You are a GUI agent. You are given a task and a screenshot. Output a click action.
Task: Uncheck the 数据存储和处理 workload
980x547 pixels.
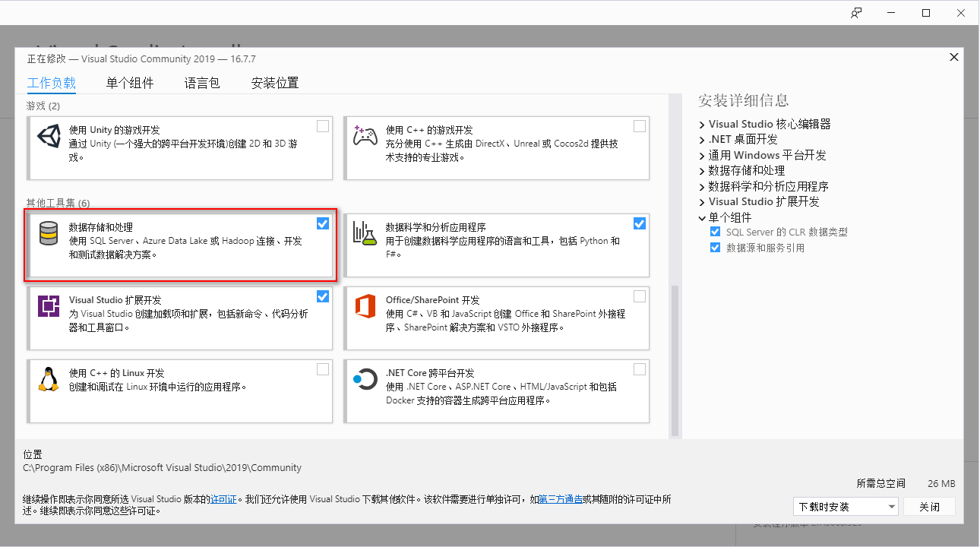pyautogui.click(x=323, y=223)
